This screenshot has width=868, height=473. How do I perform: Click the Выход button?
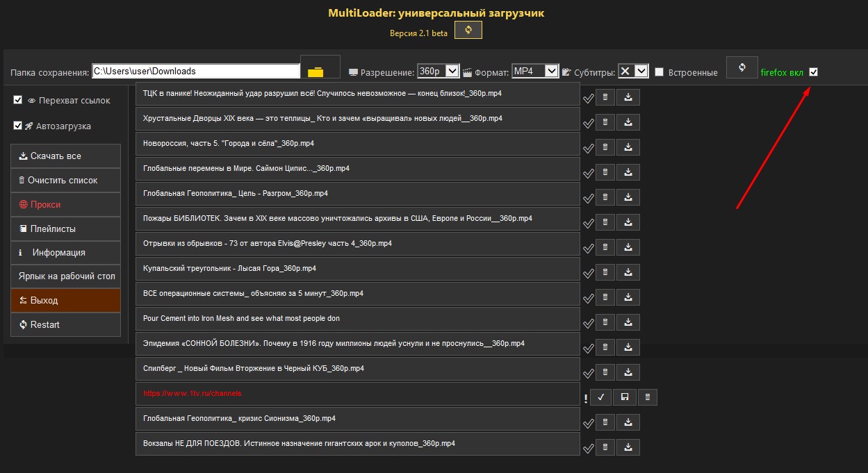(66, 301)
